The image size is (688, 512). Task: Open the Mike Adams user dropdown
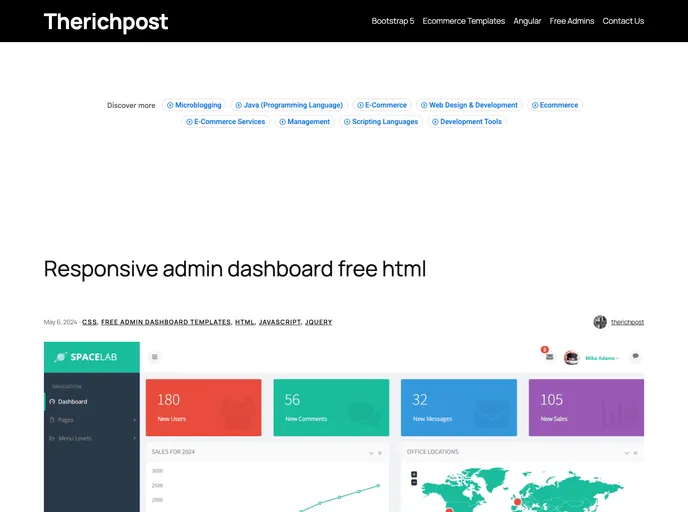click(x=602, y=358)
